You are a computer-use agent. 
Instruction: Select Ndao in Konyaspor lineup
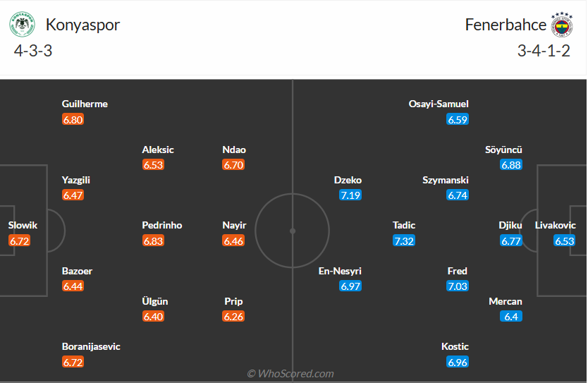point(234,150)
